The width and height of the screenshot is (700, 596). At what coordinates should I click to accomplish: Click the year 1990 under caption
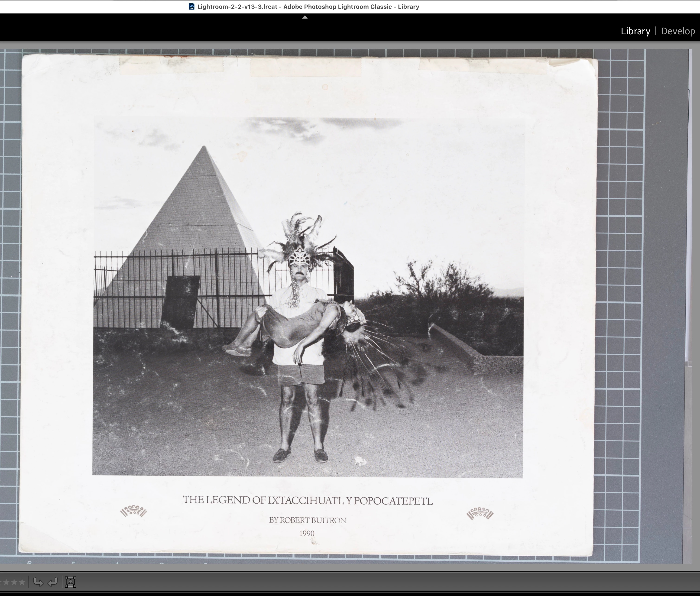[307, 534]
